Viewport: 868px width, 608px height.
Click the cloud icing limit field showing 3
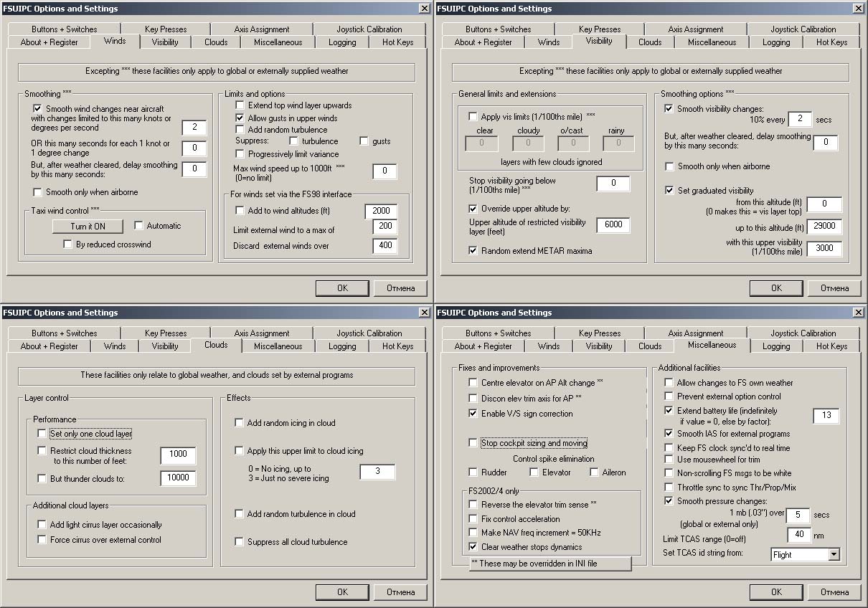tap(377, 472)
